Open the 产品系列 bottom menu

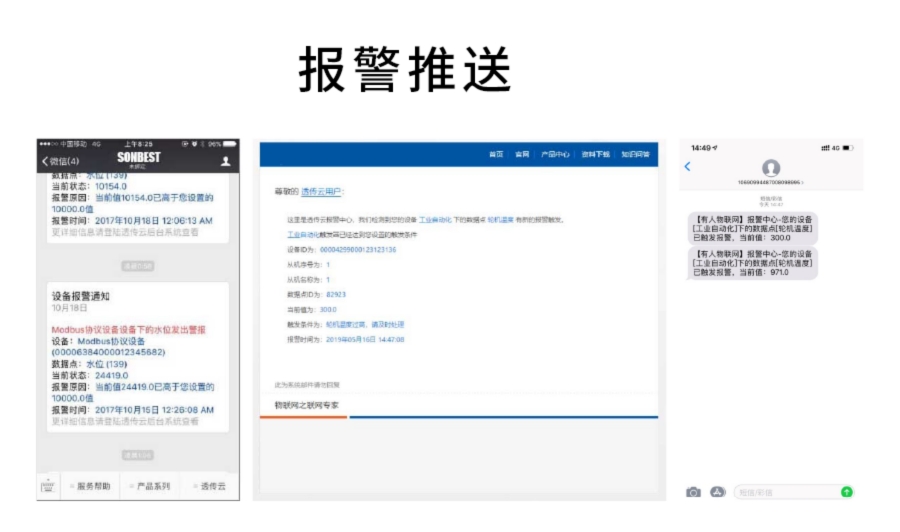(152, 487)
